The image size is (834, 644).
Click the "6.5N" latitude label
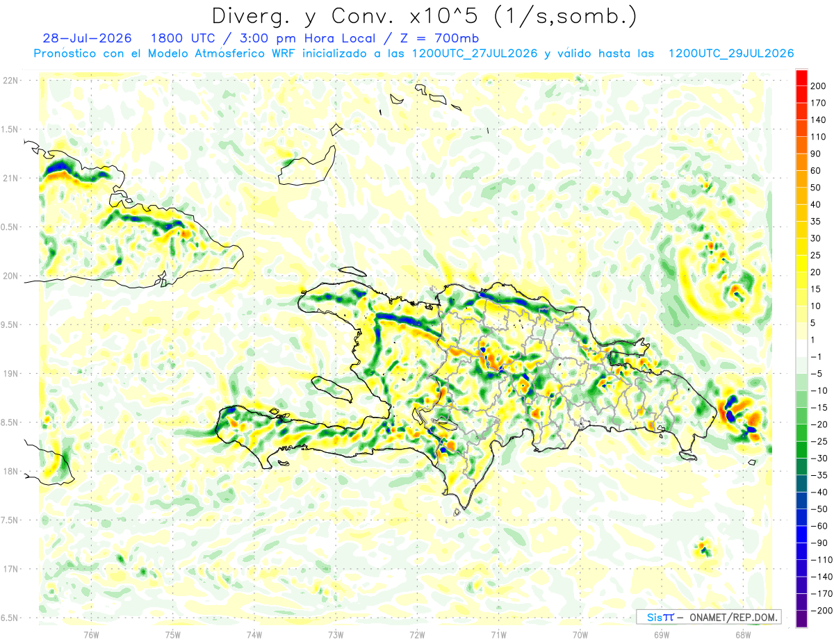click(x=10, y=618)
